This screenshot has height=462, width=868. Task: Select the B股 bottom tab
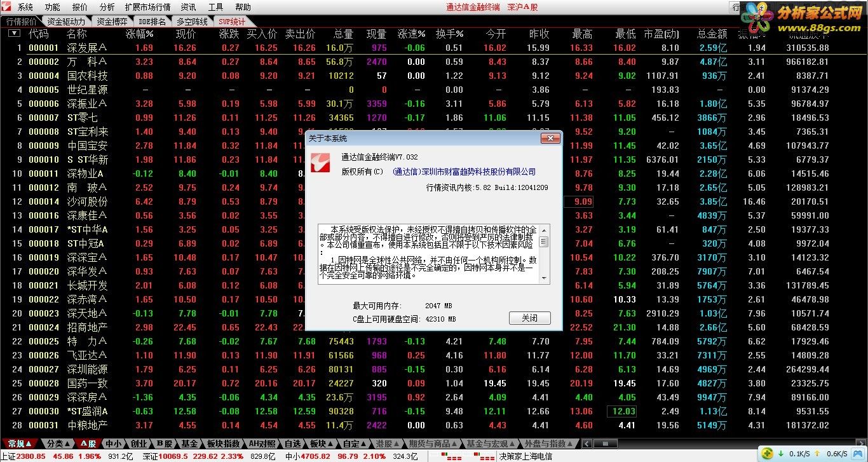[x=165, y=444]
